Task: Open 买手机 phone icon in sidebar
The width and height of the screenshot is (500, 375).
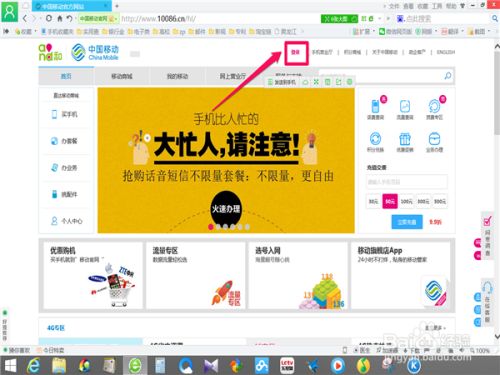Action: coord(54,114)
